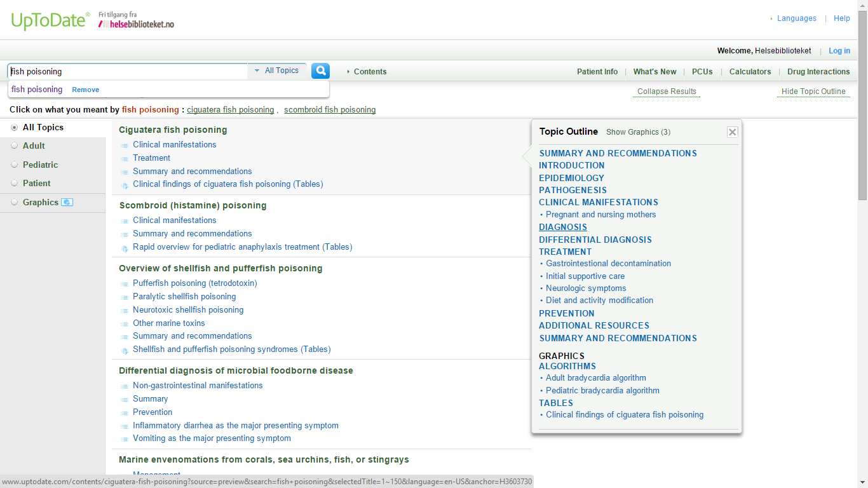This screenshot has width=868, height=488.
Task: Choose scombroid fish poisoning suggestion link
Action: tap(330, 110)
